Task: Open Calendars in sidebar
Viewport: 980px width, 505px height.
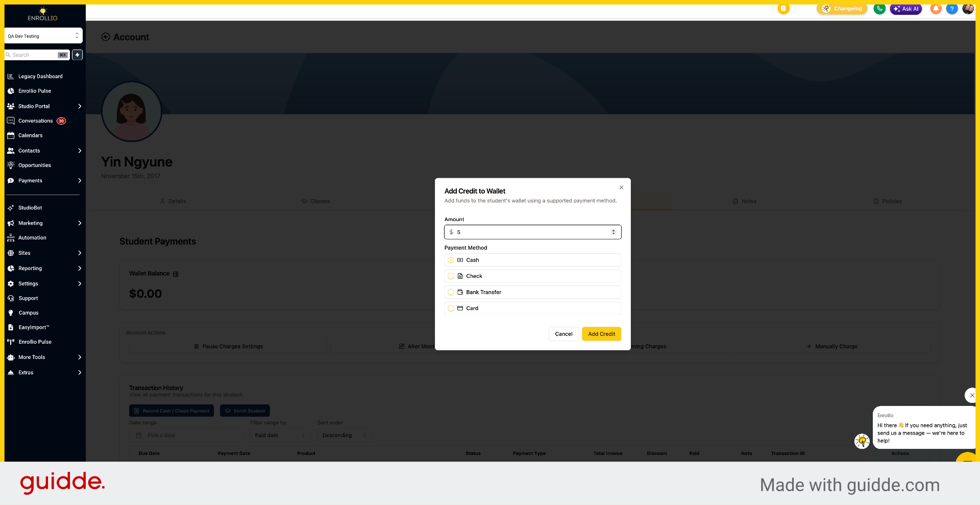Action: 31,136
